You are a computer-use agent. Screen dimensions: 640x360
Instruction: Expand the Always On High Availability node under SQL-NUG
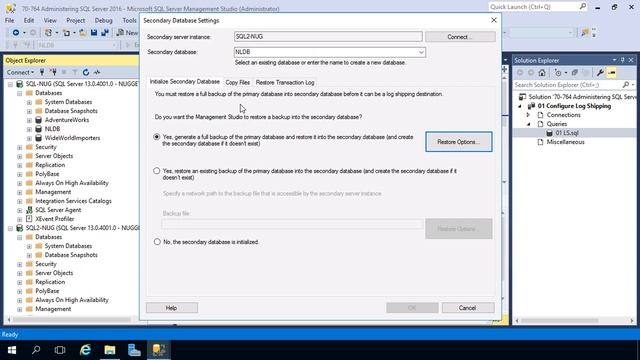20,183
